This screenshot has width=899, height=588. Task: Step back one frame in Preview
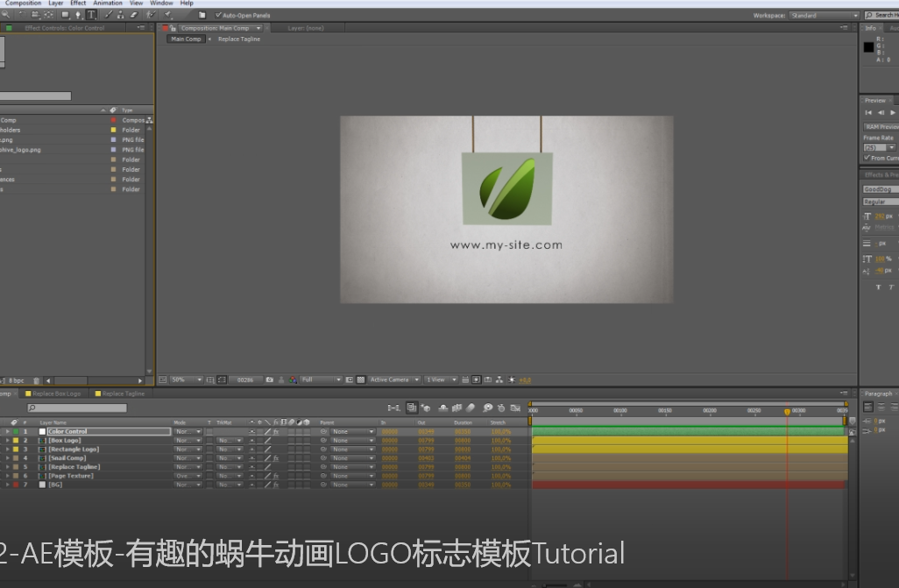[881, 112]
